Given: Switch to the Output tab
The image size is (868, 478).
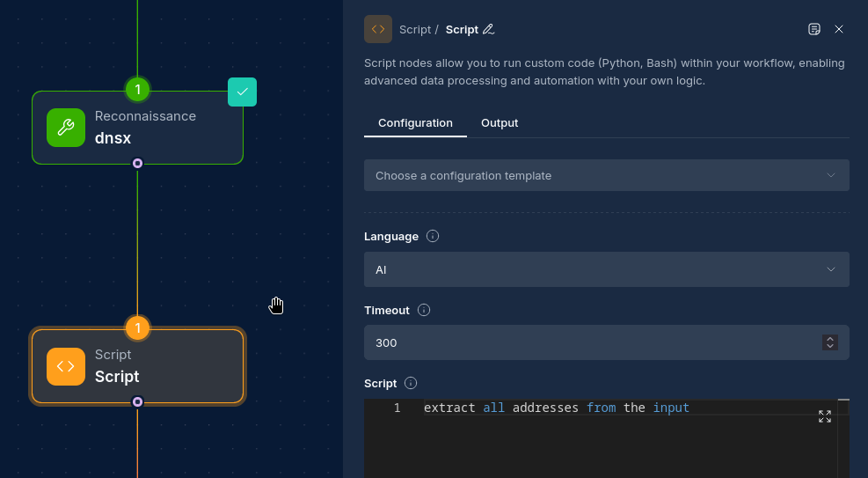Looking at the screenshot, I should (x=500, y=123).
